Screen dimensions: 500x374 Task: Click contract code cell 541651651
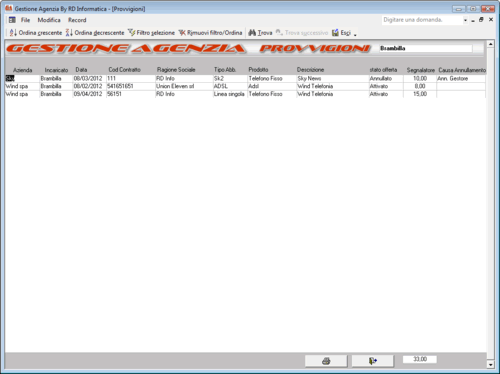[130, 86]
